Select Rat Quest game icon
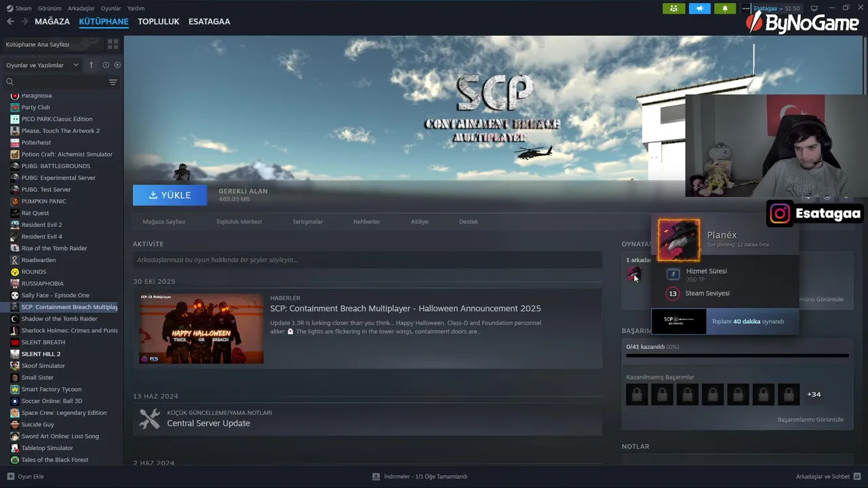 15,213
